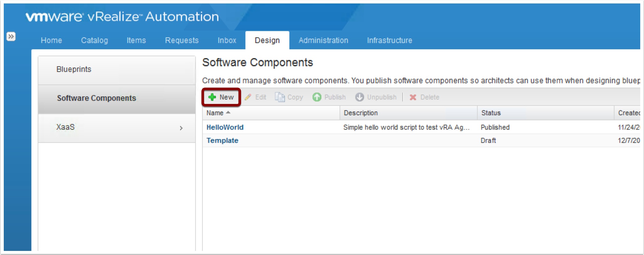Sort by the Status column header
This screenshot has width=644, height=255.
[491, 113]
